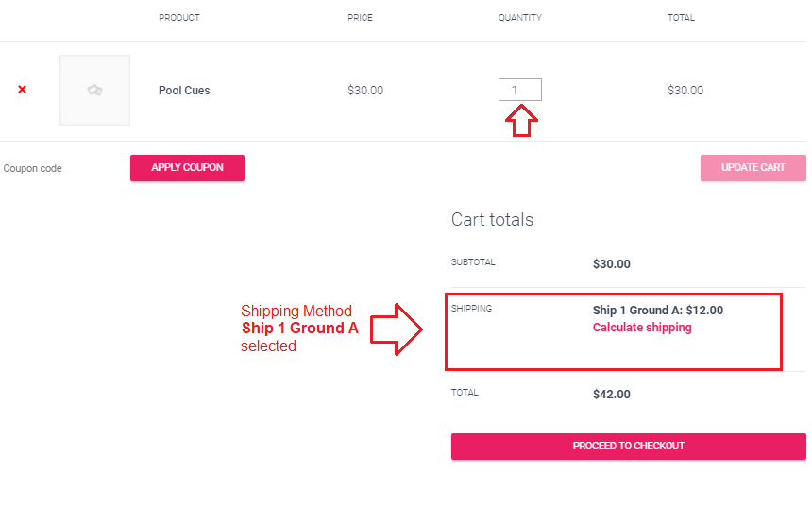Open the Pool Cues product thumbnail
Screen dimensions: 812x506
tap(94, 90)
